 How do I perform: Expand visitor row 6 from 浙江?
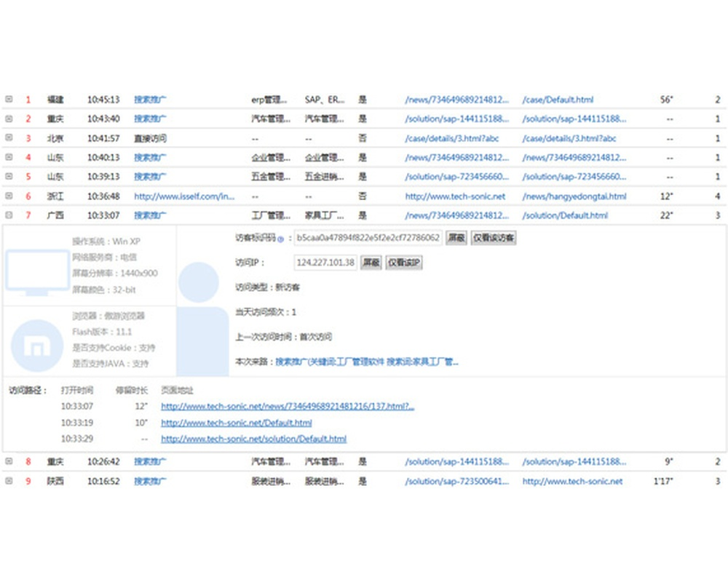click(9, 196)
